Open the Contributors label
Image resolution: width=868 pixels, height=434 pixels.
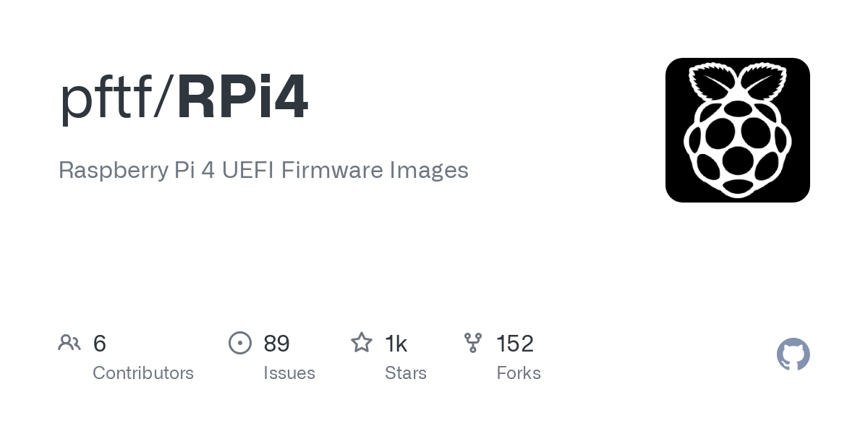[143, 373]
